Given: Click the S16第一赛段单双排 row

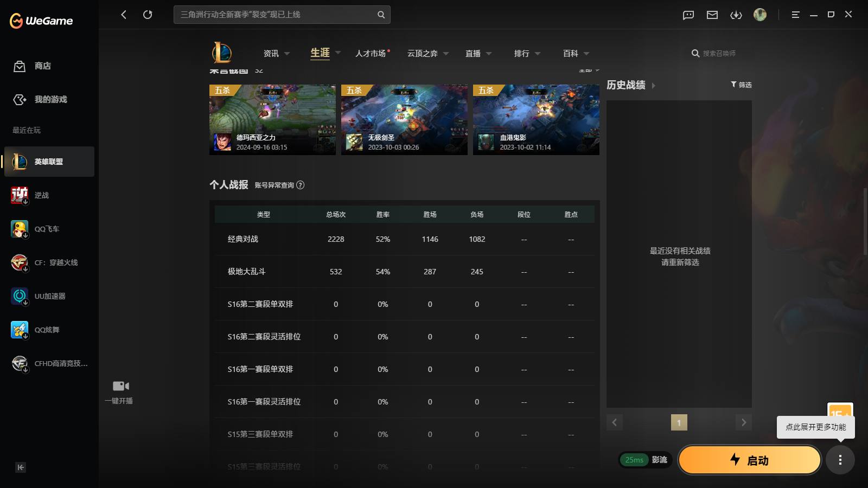Looking at the screenshot, I should point(404,369).
